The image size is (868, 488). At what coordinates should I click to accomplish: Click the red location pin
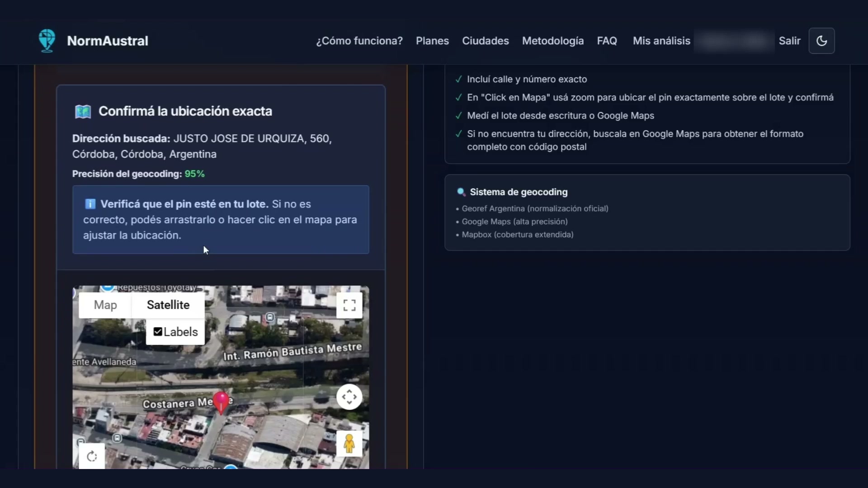(221, 402)
